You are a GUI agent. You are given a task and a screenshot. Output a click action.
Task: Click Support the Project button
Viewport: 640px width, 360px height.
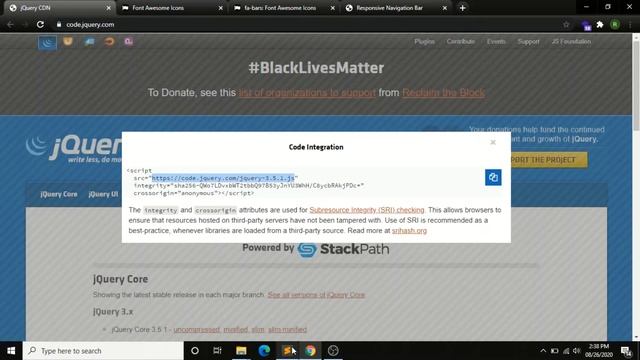click(x=549, y=160)
